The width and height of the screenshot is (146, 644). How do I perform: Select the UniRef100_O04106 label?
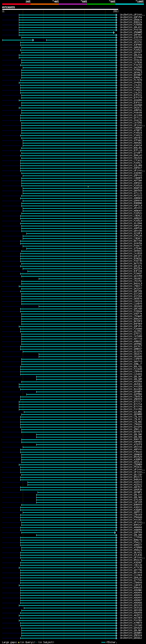[131, 60]
